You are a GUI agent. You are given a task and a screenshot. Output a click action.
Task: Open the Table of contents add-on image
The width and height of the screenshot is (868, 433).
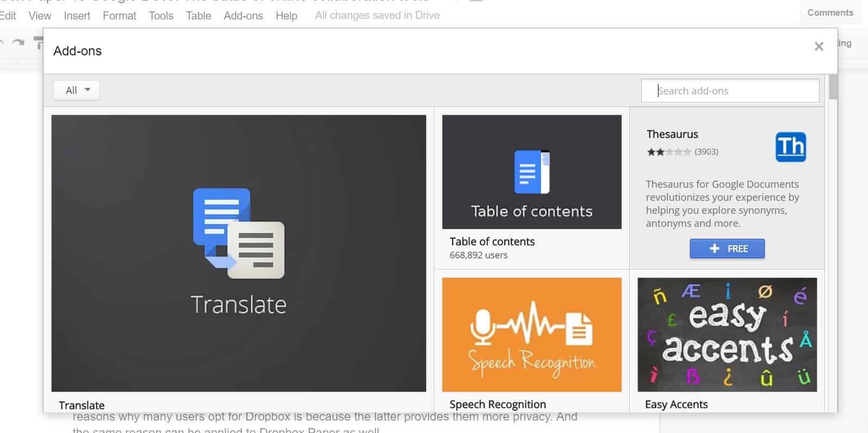[x=532, y=171]
